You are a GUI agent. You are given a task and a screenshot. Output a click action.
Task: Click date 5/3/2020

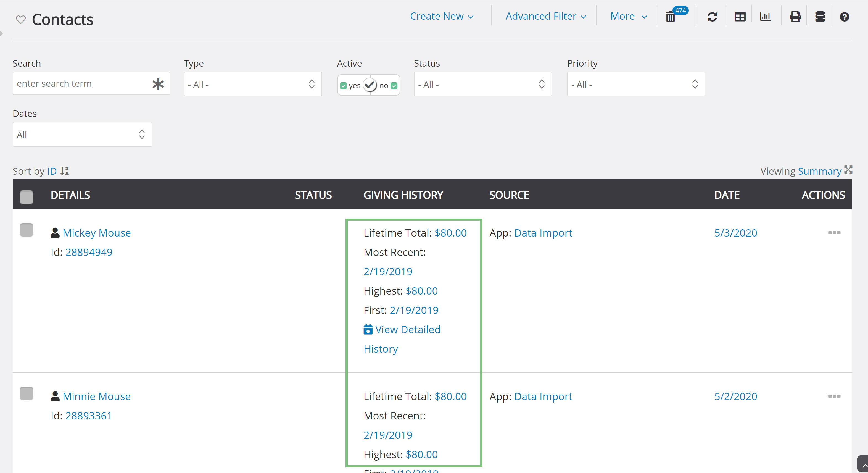click(x=735, y=233)
